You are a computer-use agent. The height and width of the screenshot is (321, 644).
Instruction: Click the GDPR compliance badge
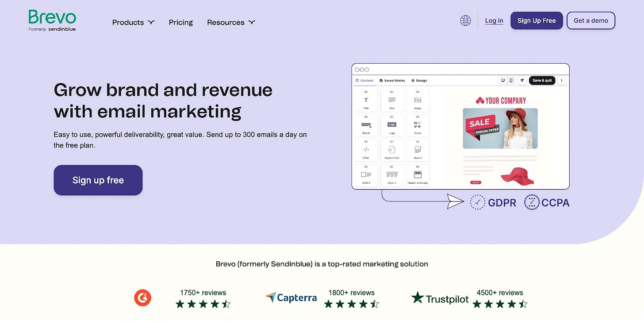tap(493, 202)
